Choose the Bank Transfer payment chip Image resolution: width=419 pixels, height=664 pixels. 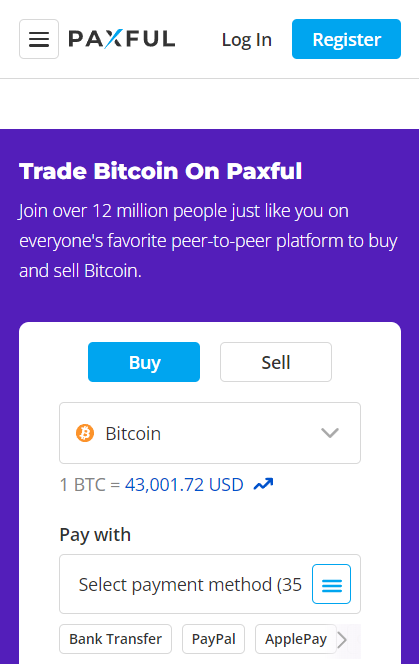[115, 639]
